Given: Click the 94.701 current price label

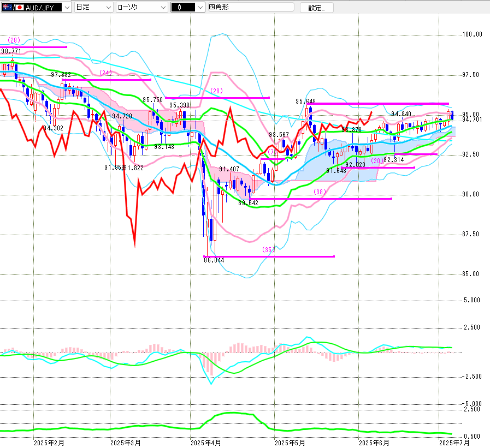Looking at the screenshot, I should (472, 120).
